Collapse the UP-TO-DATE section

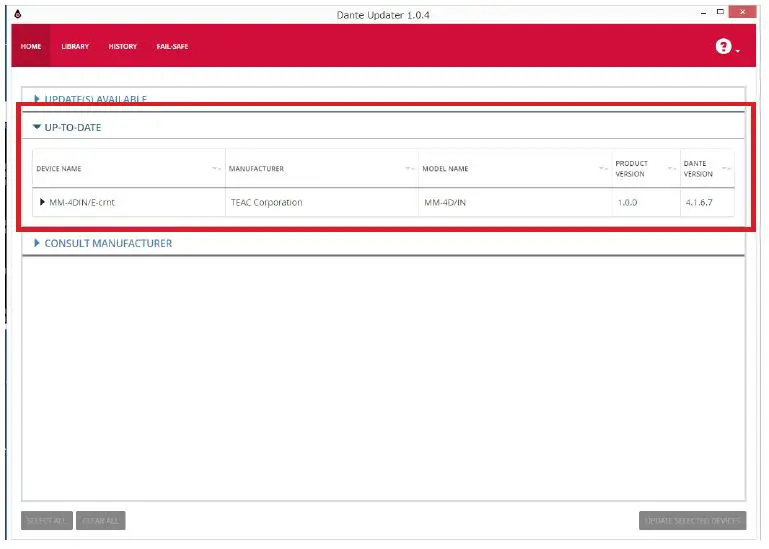37,127
